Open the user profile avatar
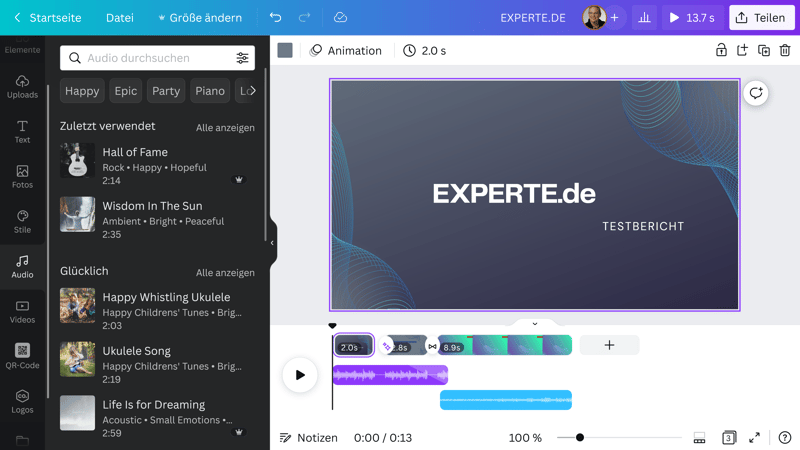Image resolution: width=800 pixels, height=450 pixels. click(x=594, y=17)
